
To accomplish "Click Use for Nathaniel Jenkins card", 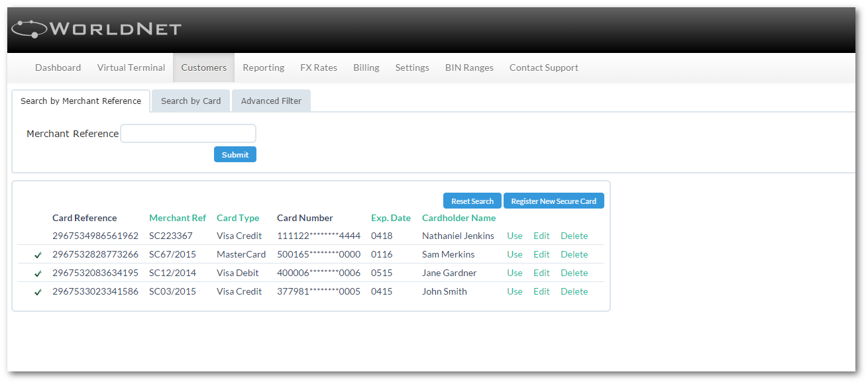I will point(515,236).
